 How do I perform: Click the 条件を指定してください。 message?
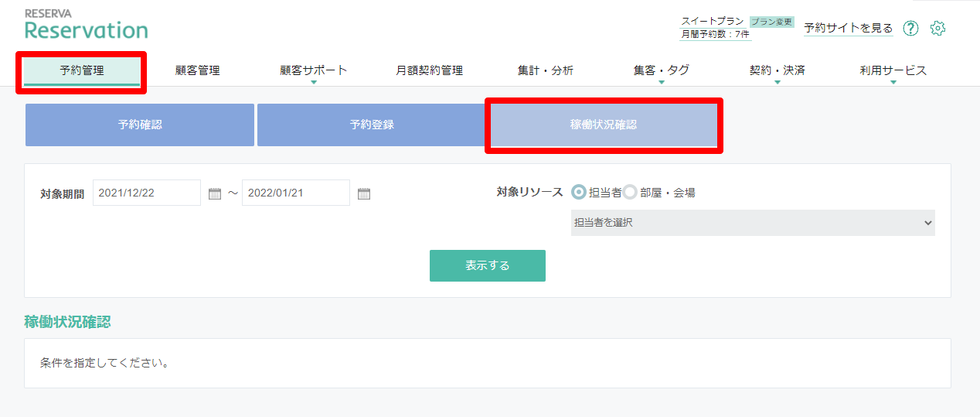coord(104,362)
